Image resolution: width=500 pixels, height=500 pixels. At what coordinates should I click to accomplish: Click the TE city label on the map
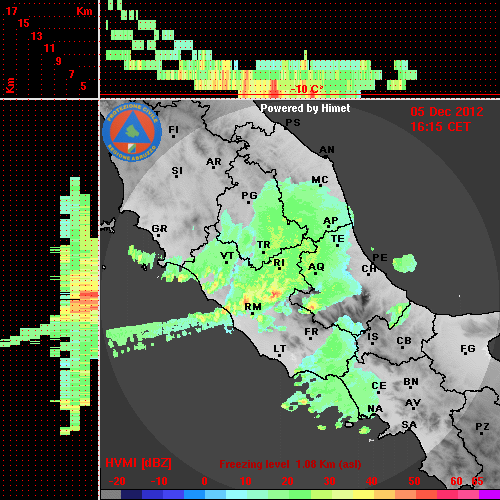[x=337, y=239]
